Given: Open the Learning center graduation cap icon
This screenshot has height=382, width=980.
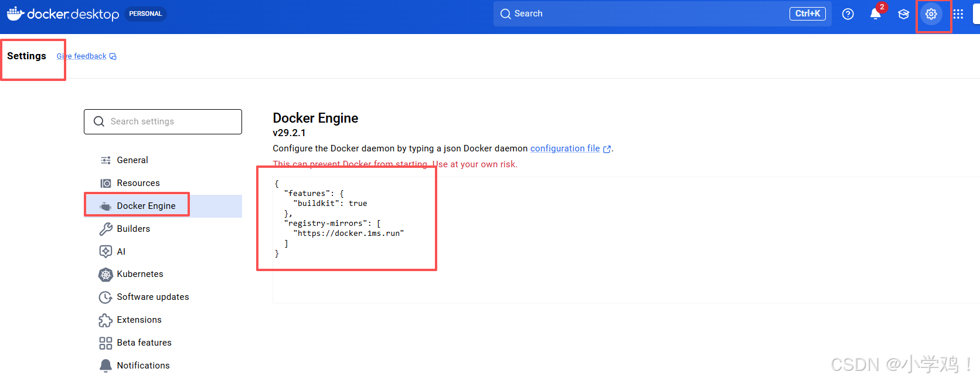Looking at the screenshot, I should point(903,14).
